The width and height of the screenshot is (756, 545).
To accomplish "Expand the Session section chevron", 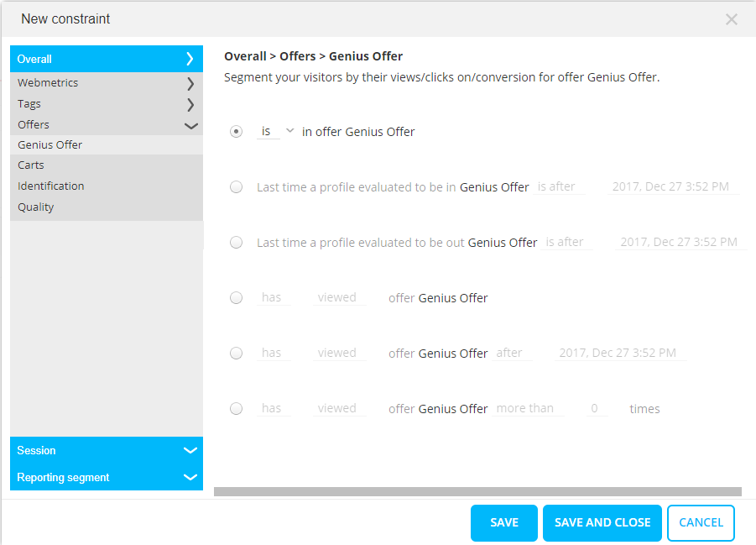I will pos(190,451).
